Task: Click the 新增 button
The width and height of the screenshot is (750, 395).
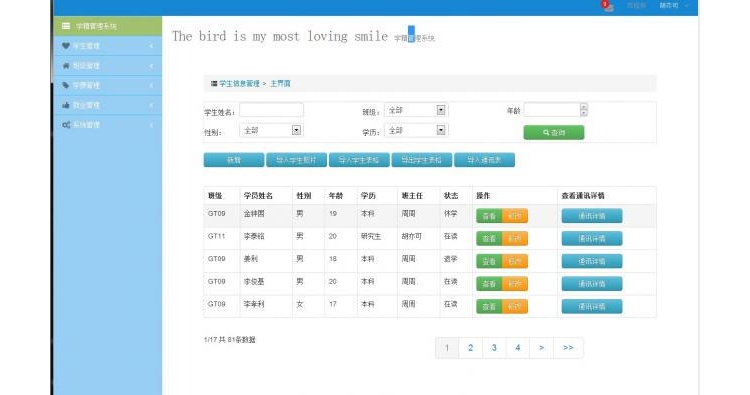Action: pos(234,160)
